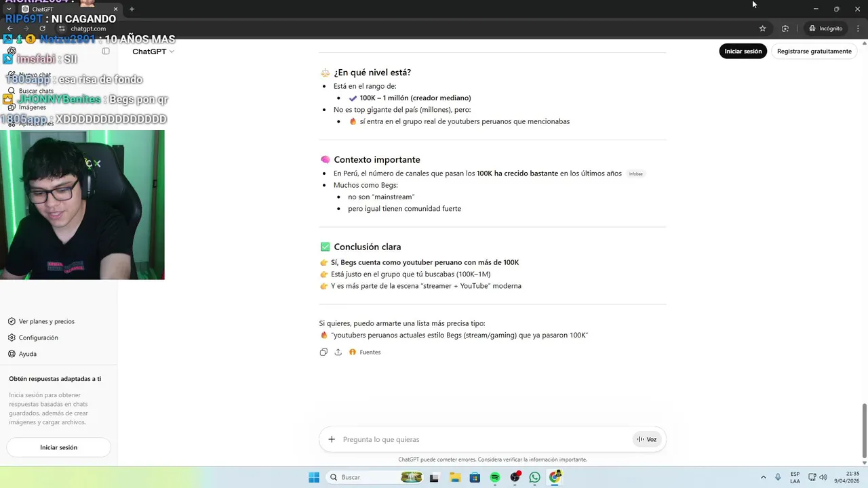This screenshot has height=488, width=868.
Task: Click the Chrome icon in the taskbar
Action: coord(555,477)
